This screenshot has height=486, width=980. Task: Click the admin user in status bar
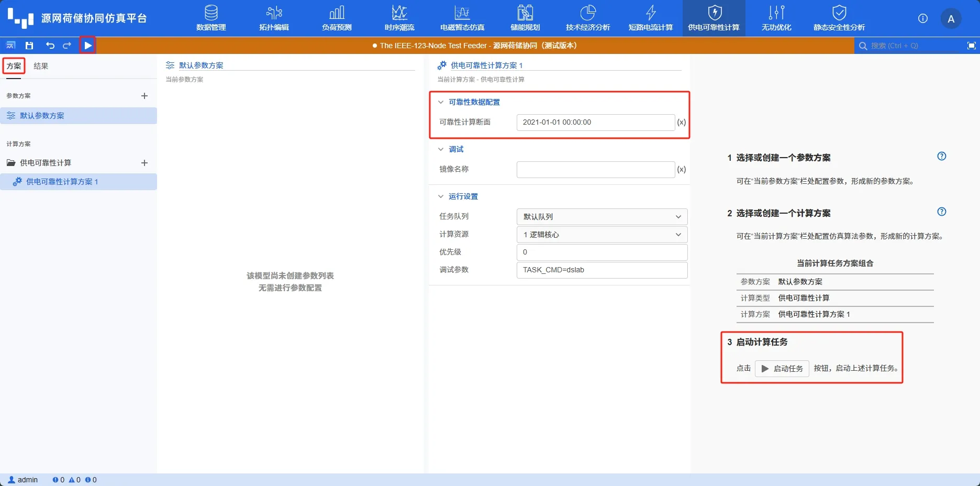pos(23,480)
